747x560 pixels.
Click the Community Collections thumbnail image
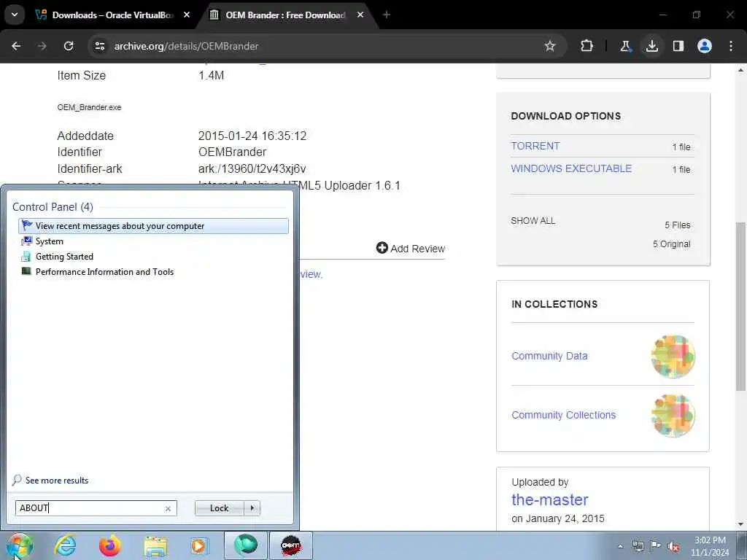[x=673, y=415]
